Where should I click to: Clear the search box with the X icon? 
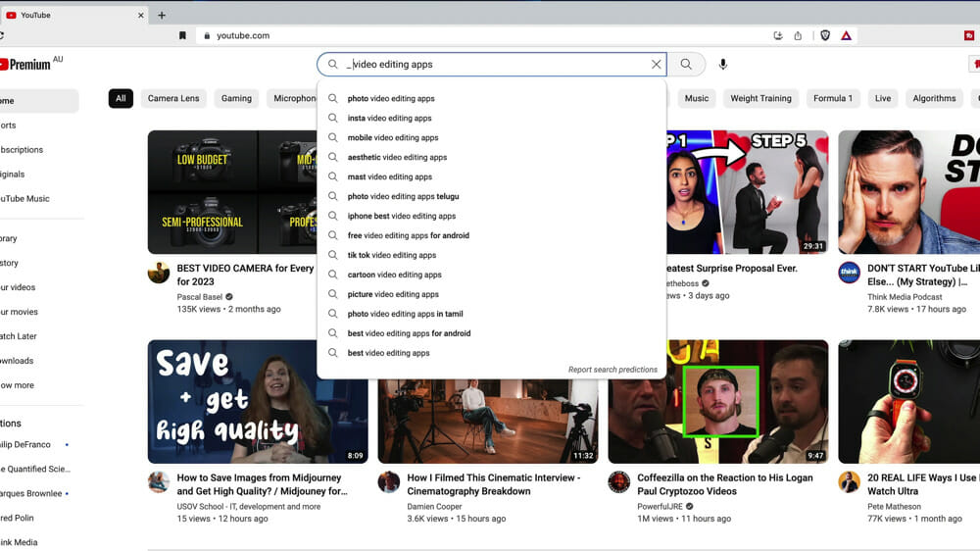656,65
